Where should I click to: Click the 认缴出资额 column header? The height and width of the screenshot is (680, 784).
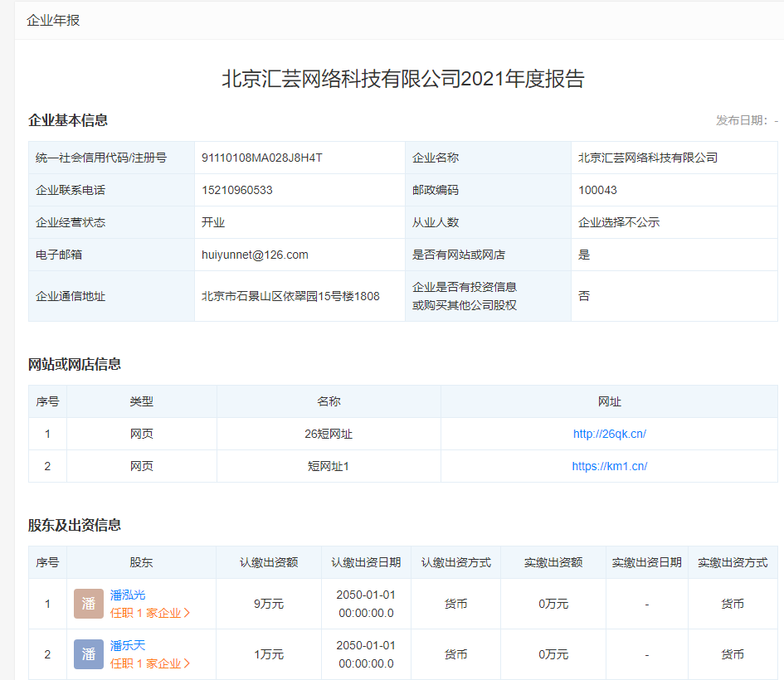click(269, 562)
